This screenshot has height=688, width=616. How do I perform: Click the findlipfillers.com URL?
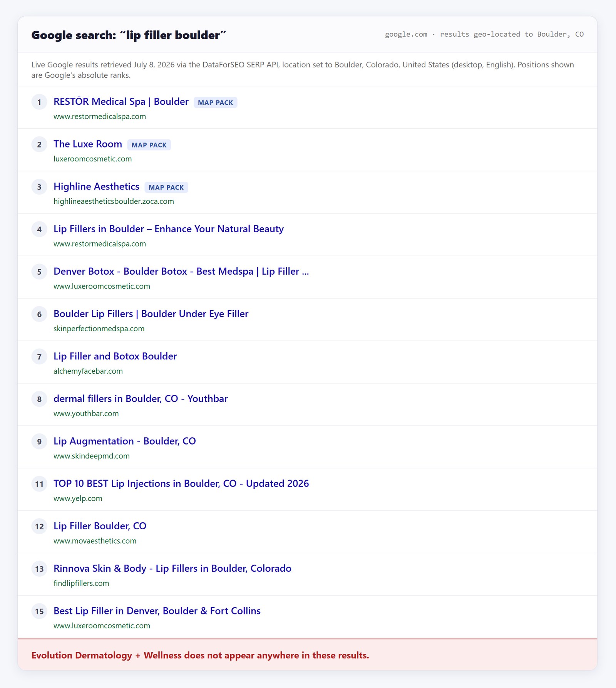[81, 583]
